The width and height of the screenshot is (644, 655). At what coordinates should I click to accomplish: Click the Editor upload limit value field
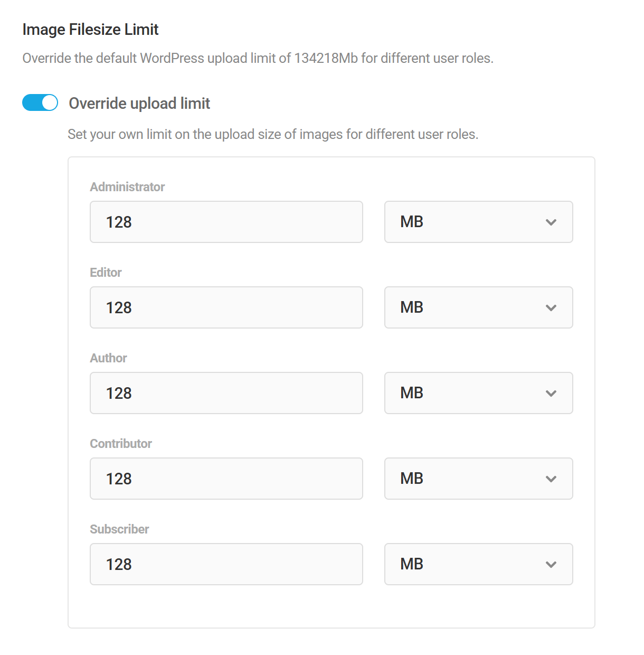226,307
